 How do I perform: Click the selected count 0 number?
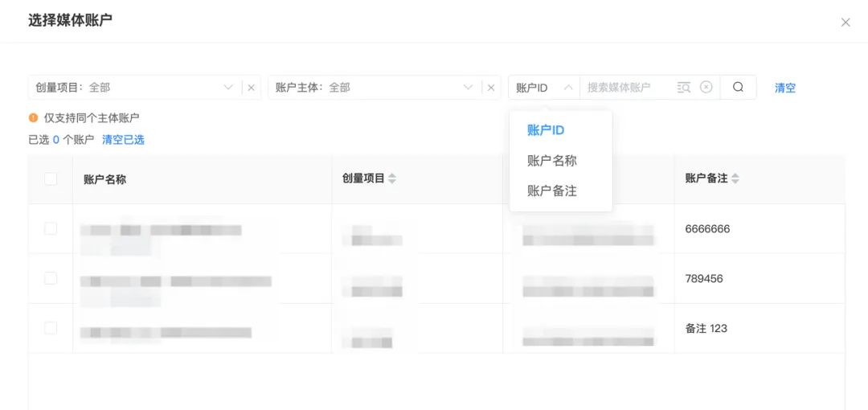pyautogui.click(x=56, y=140)
